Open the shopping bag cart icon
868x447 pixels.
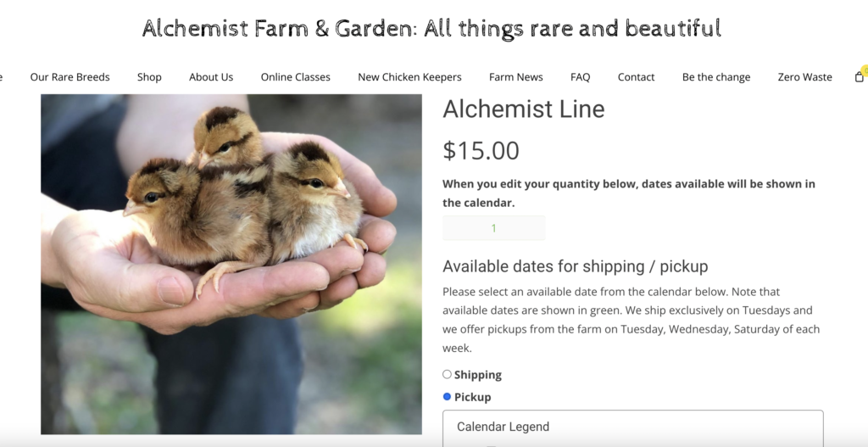point(860,77)
